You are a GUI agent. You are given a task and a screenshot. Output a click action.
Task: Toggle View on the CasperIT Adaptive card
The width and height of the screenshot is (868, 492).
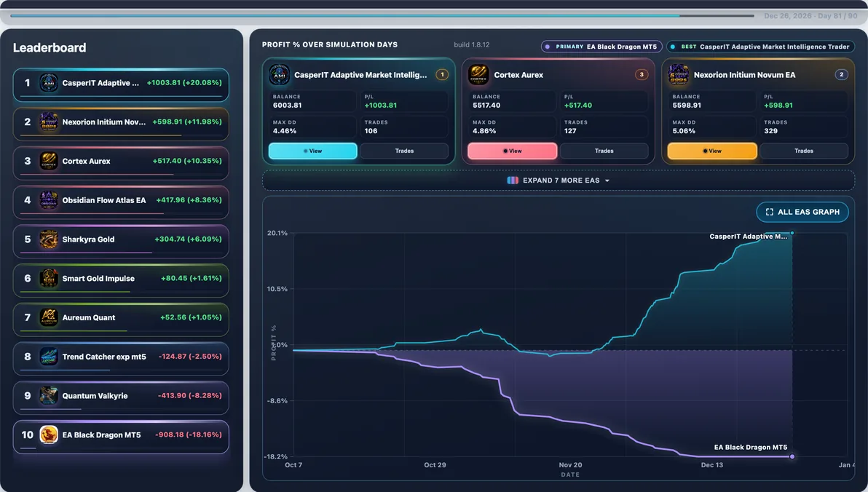(x=313, y=151)
